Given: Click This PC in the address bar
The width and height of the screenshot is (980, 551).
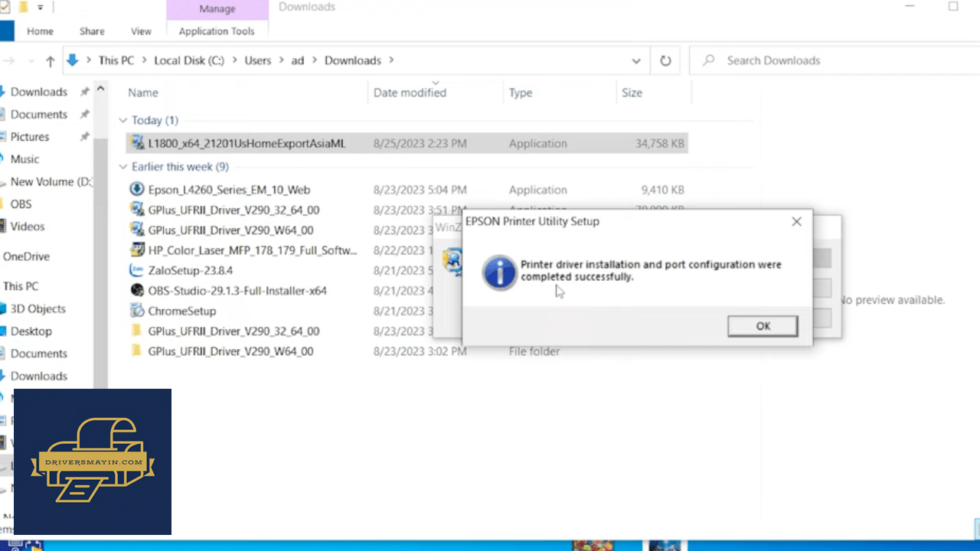Looking at the screenshot, I should point(116,60).
